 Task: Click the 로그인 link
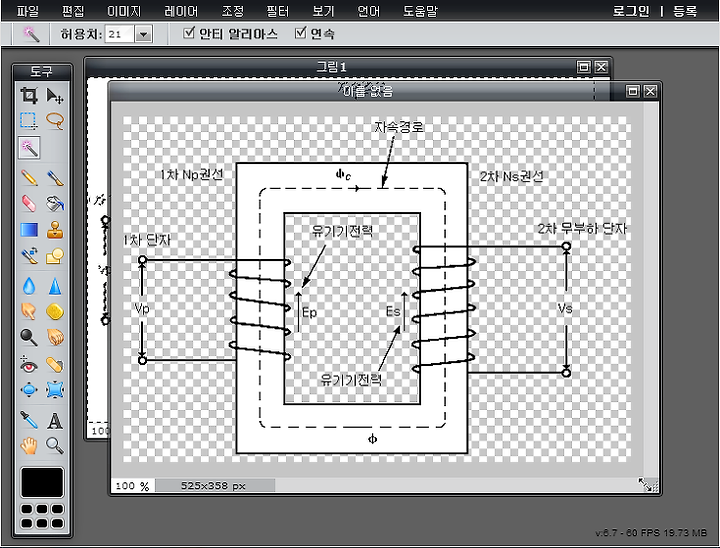point(631,11)
